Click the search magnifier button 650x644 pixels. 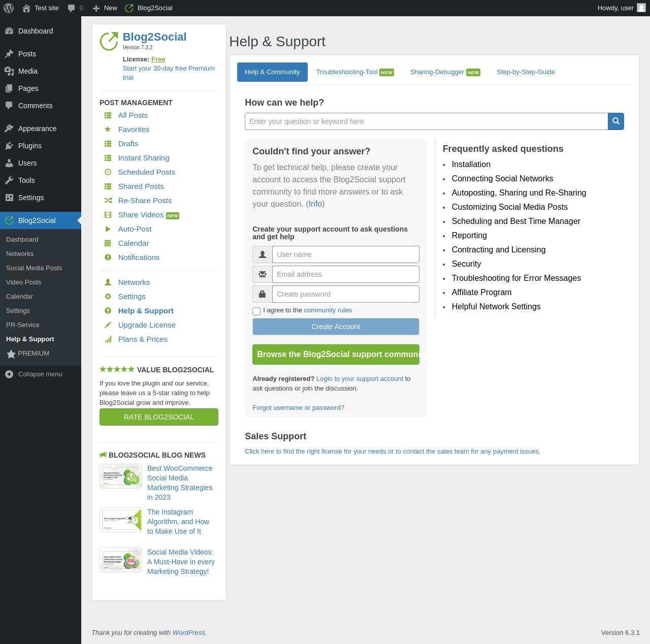(616, 121)
